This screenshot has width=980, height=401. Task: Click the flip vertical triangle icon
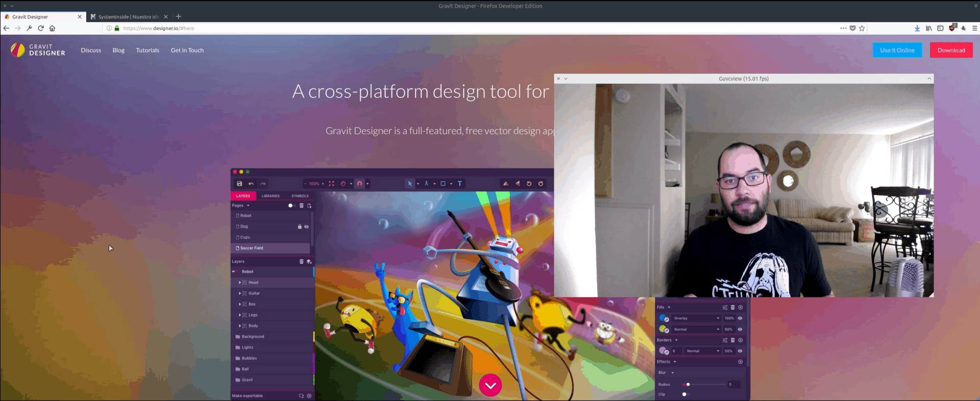(x=506, y=184)
